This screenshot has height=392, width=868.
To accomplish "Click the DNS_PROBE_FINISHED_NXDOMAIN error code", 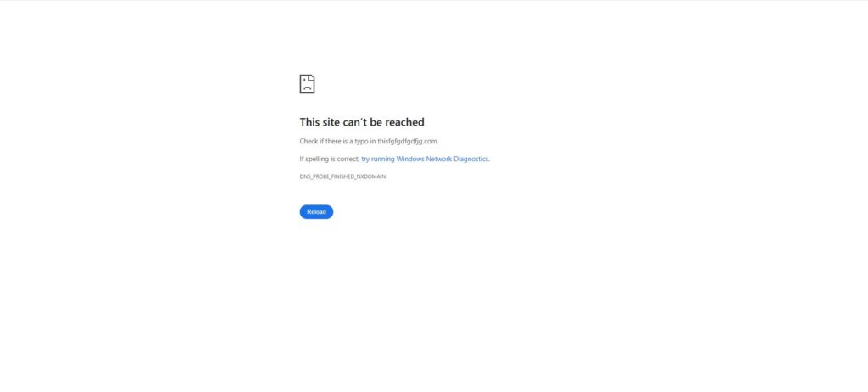I will pyautogui.click(x=342, y=176).
